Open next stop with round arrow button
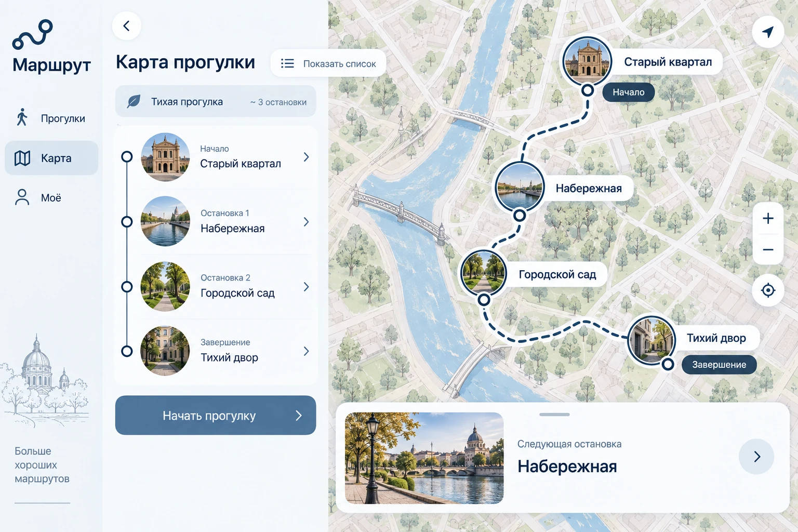Image resolution: width=798 pixels, height=532 pixels. pyautogui.click(x=756, y=457)
